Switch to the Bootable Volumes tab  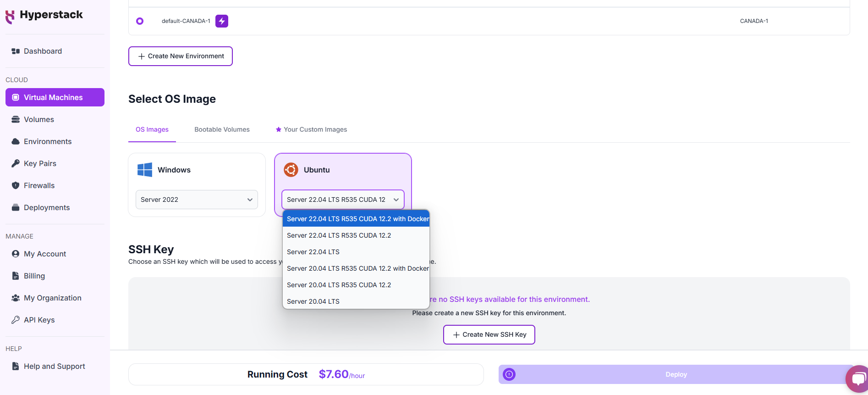click(222, 129)
